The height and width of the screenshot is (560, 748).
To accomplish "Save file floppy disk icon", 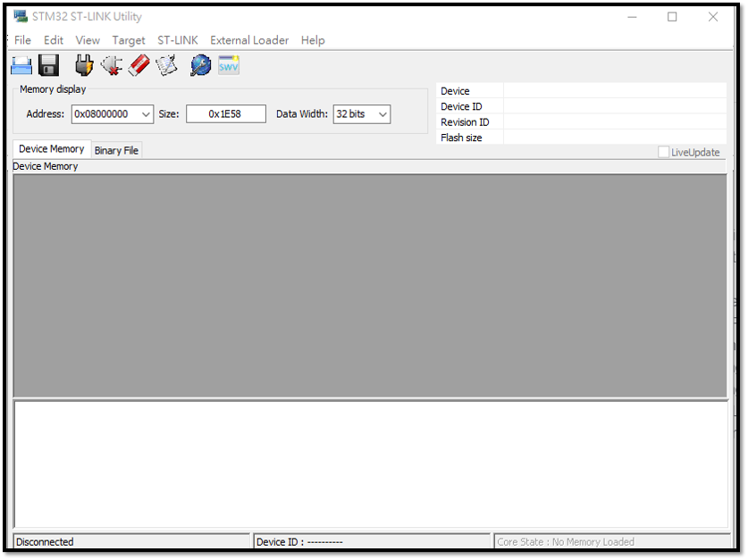I will coord(48,65).
